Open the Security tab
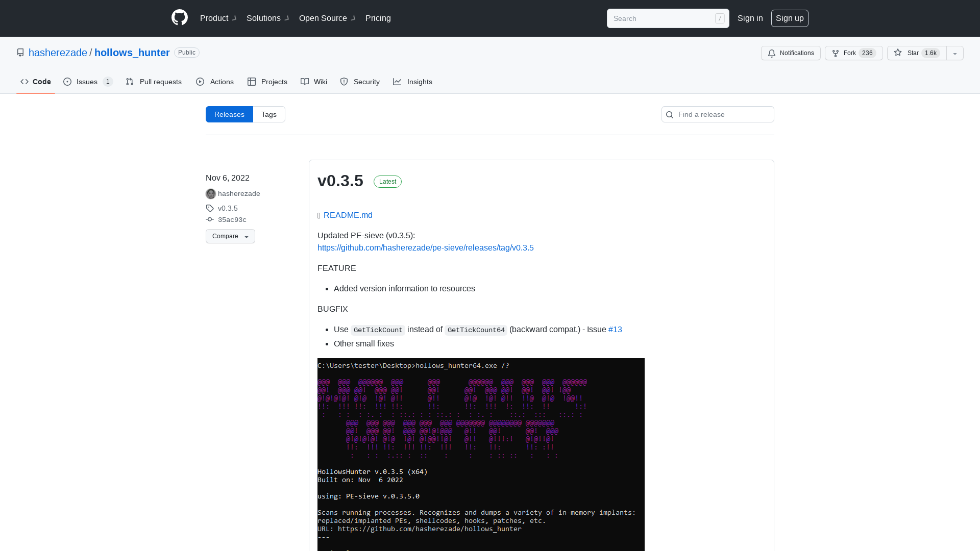Viewport: 980px width, 551px height. click(x=360, y=82)
